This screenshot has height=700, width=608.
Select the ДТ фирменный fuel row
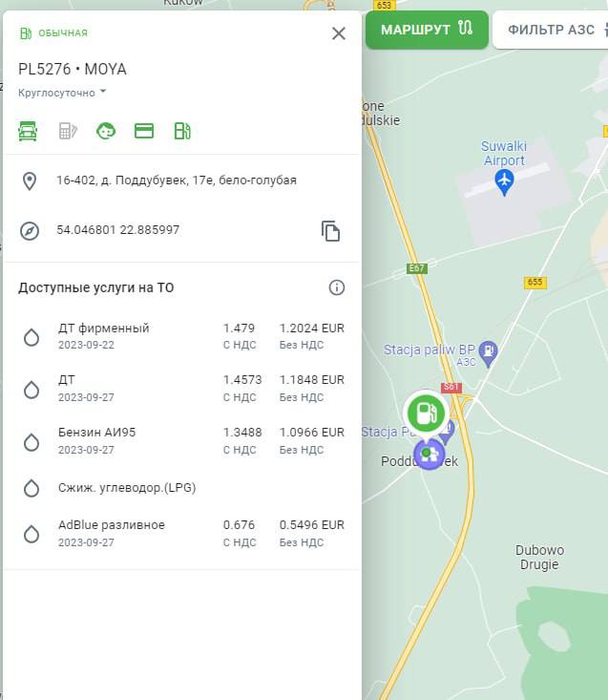[181, 336]
